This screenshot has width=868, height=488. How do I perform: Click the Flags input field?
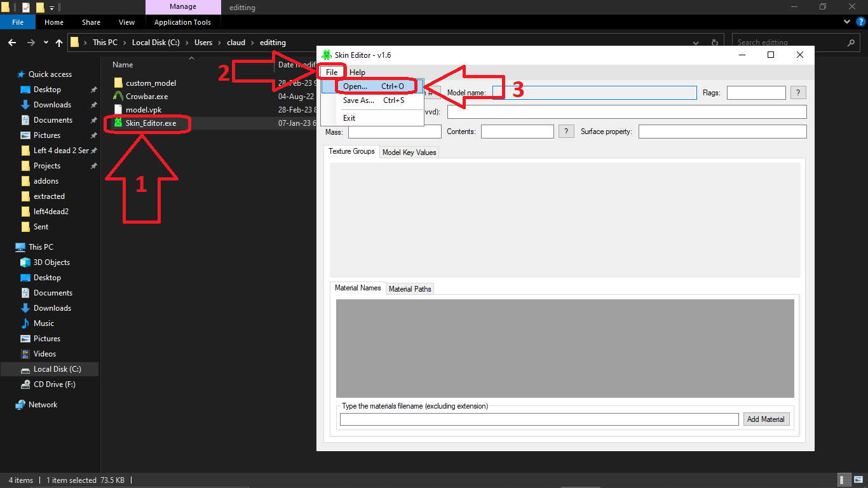click(756, 93)
